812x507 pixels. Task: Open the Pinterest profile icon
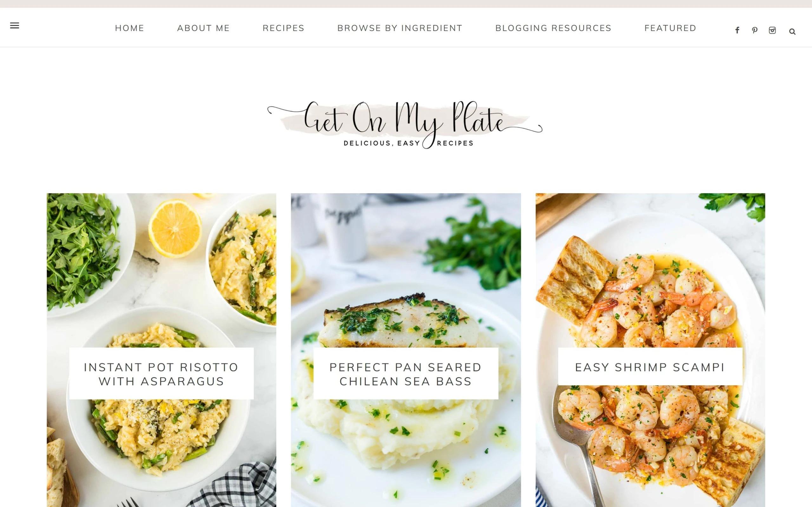(x=755, y=30)
